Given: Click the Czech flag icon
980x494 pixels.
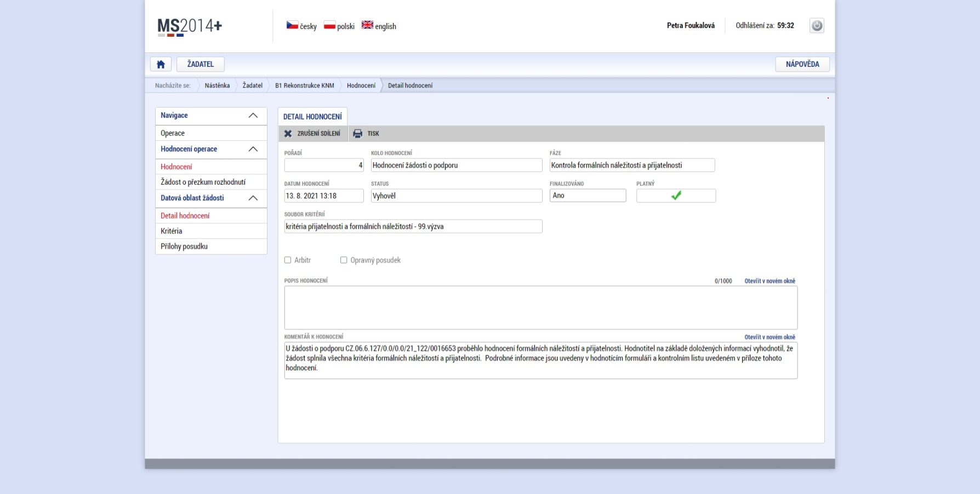Looking at the screenshot, I should (x=292, y=25).
